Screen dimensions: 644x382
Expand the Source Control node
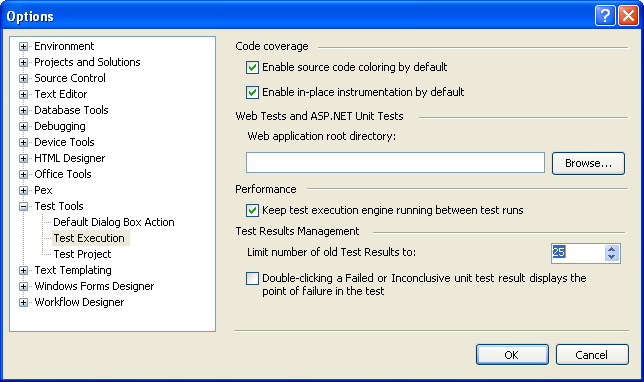(x=23, y=78)
